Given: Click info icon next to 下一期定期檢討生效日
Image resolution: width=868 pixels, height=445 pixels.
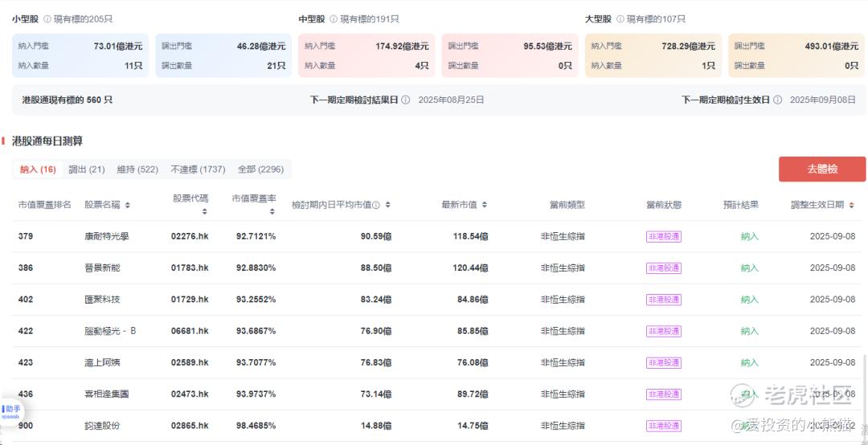Looking at the screenshot, I should point(777,100).
